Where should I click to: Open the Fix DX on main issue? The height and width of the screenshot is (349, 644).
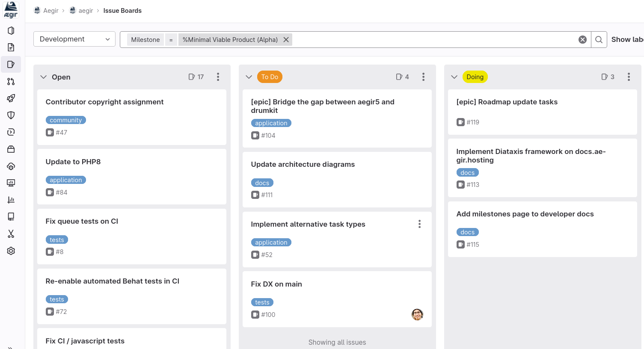pos(276,284)
